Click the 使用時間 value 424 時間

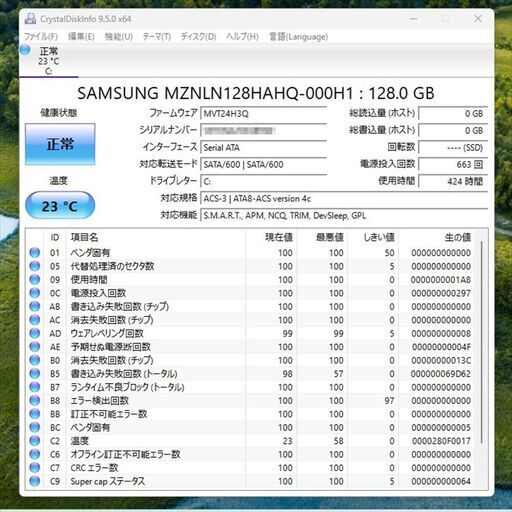coord(453,182)
